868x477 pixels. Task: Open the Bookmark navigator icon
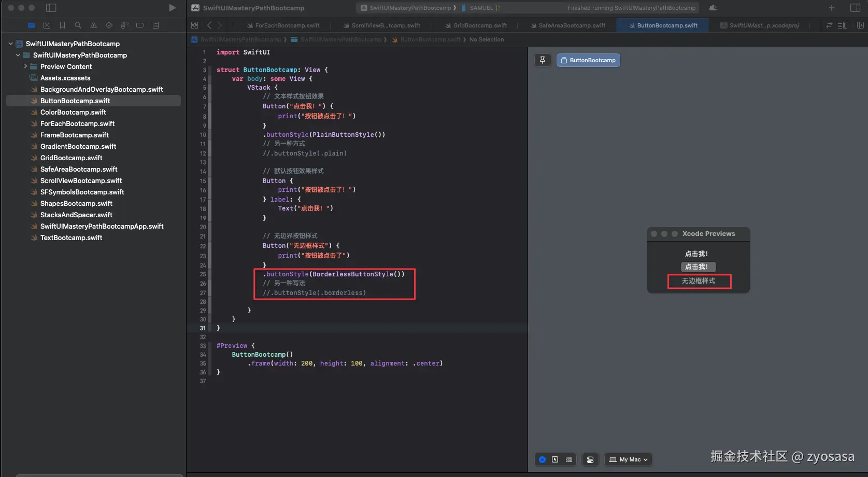pos(62,25)
